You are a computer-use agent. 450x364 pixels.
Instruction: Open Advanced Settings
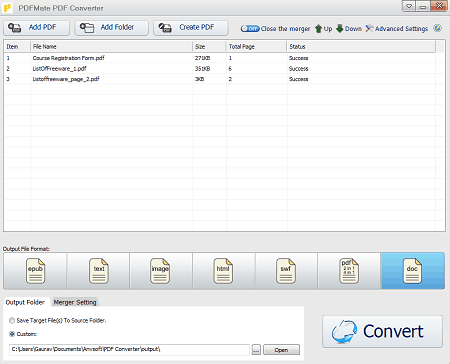(397, 29)
